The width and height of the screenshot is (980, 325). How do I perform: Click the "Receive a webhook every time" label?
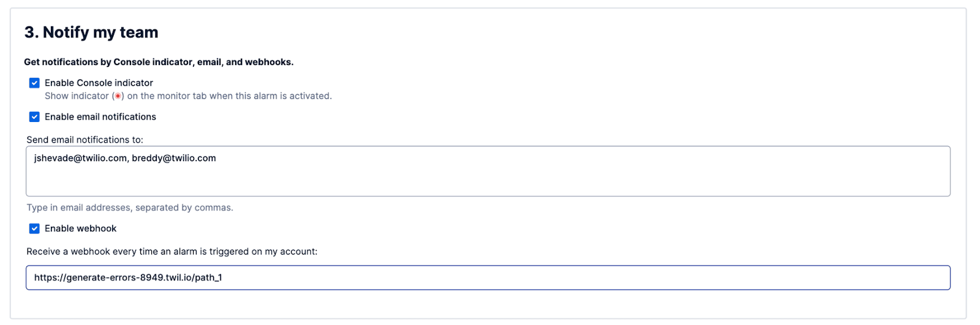click(x=171, y=251)
